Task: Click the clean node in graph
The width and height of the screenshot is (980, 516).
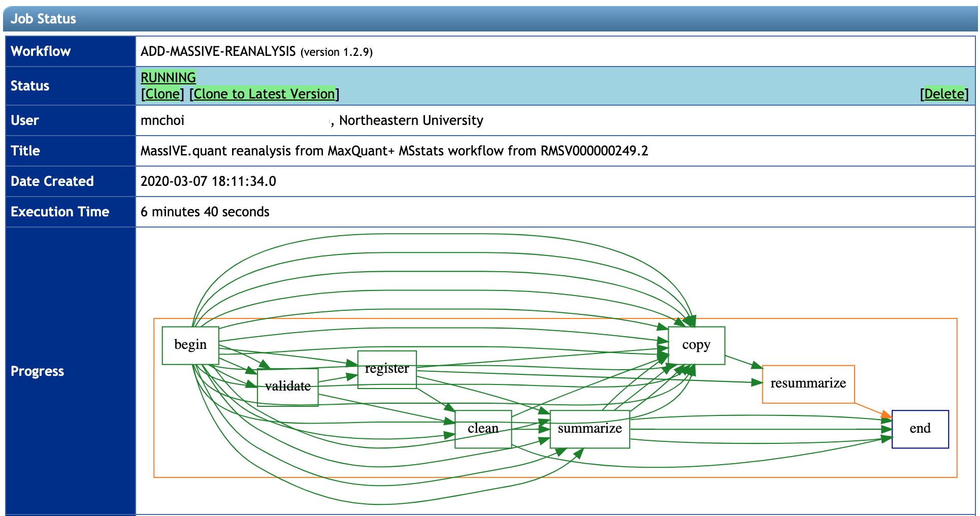Action: tap(483, 429)
